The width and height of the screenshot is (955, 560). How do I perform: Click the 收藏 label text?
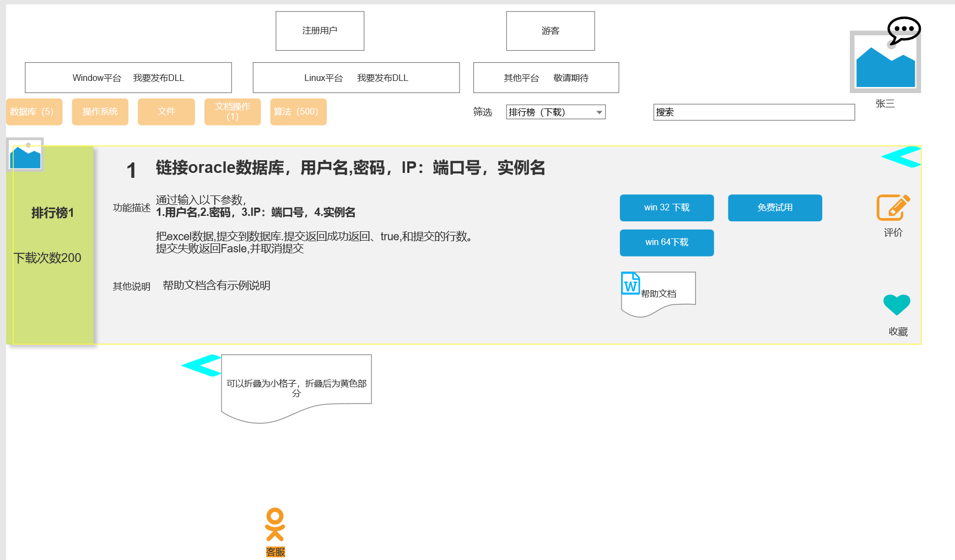[x=898, y=331]
